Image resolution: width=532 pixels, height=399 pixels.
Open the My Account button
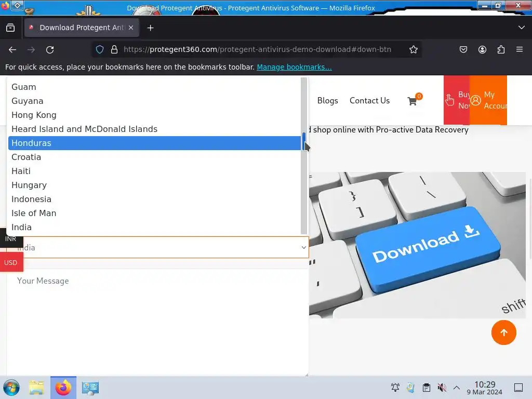(488, 100)
